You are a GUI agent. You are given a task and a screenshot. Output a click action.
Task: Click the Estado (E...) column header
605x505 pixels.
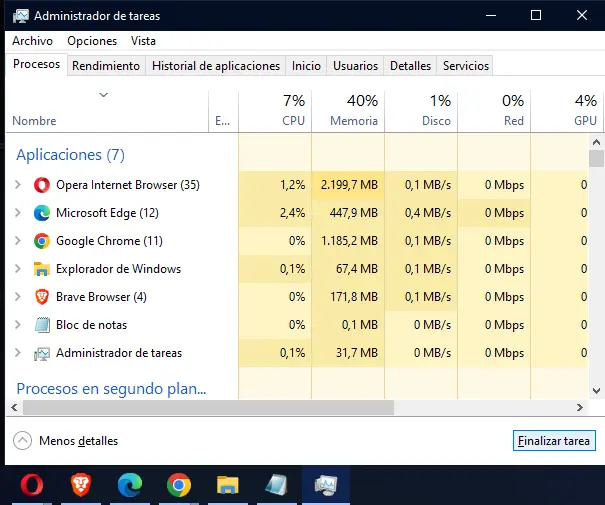point(223,111)
